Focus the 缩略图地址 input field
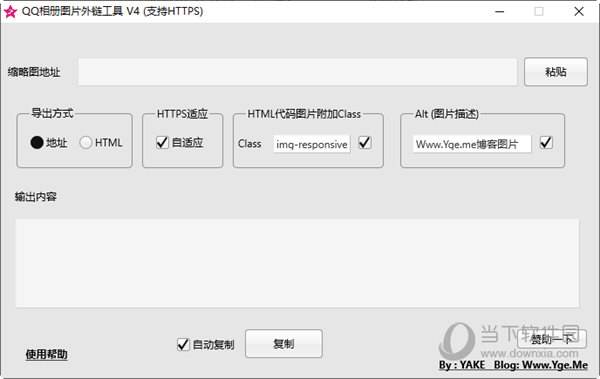600x379 pixels. click(298, 72)
